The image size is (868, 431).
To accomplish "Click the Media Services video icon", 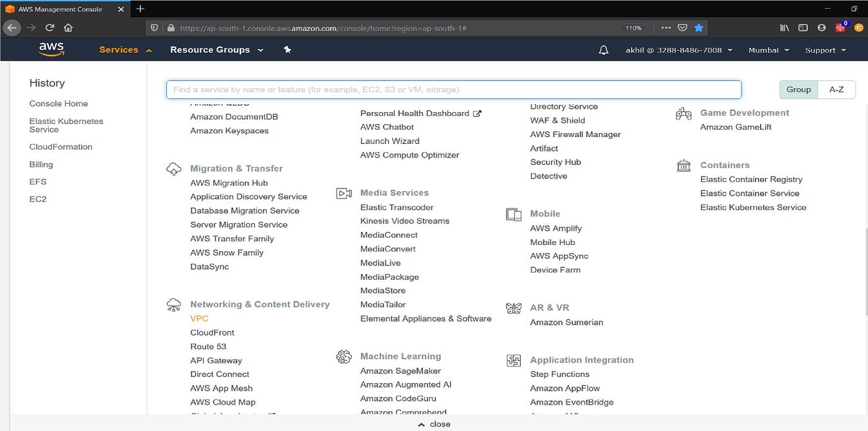I will tap(344, 193).
